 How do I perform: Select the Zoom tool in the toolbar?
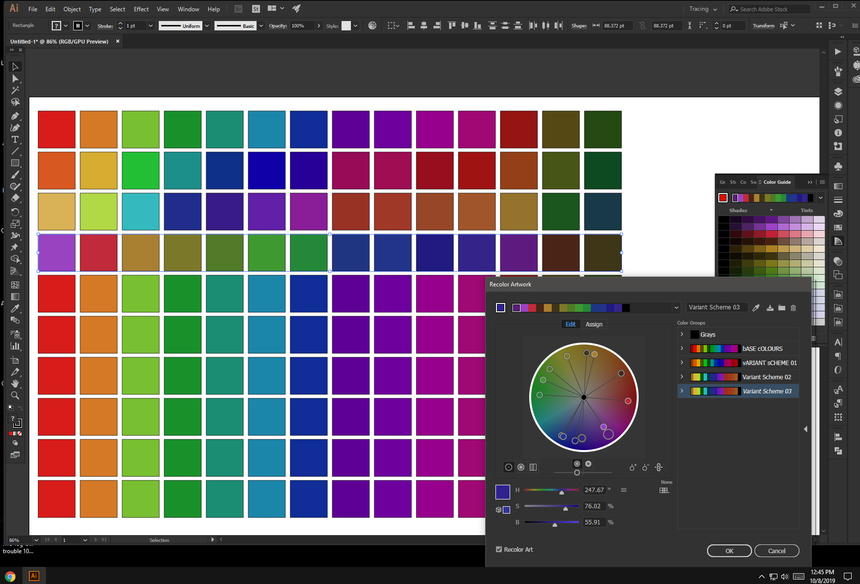(x=15, y=395)
